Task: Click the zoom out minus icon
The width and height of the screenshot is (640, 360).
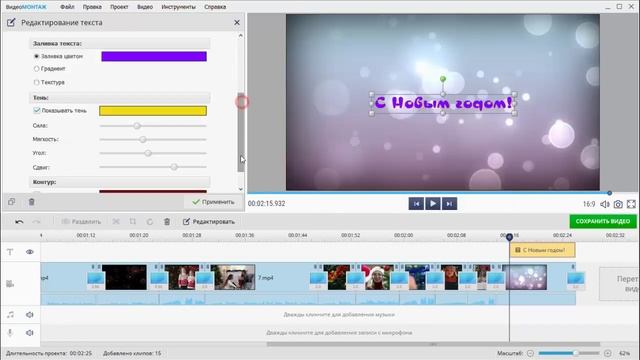Action: point(530,353)
